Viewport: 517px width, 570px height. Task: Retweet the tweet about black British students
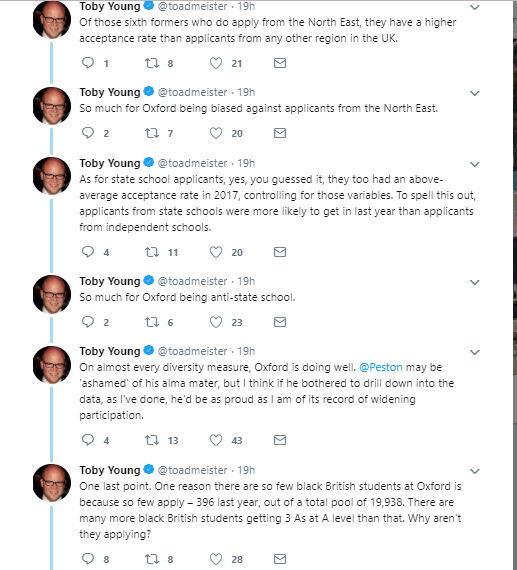click(152, 559)
